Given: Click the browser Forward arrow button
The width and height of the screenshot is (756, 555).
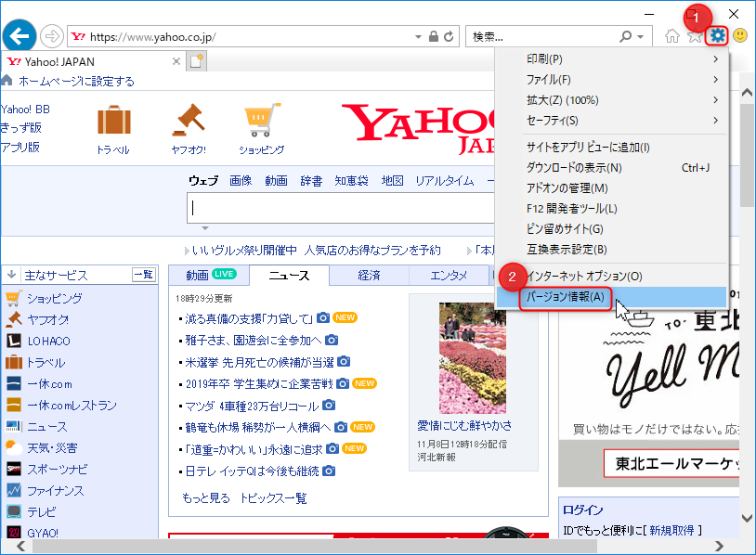Looking at the screenshot, I should 52,36.
